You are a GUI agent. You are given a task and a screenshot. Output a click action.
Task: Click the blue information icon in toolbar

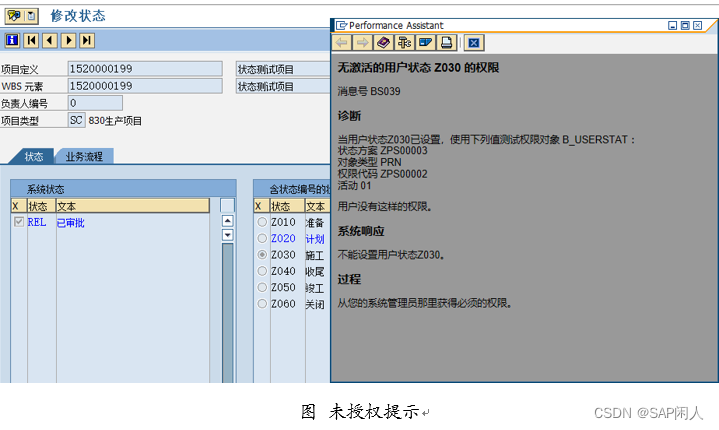point(12,41)
